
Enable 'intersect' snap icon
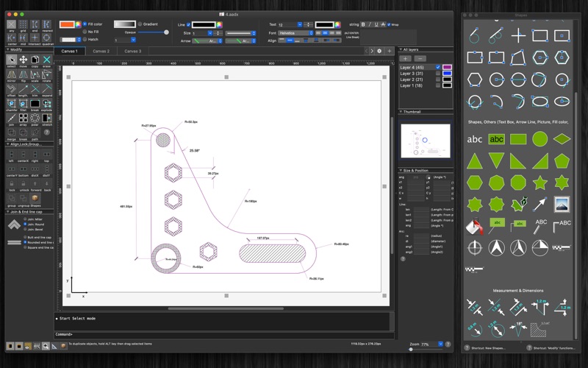[35, 38]
